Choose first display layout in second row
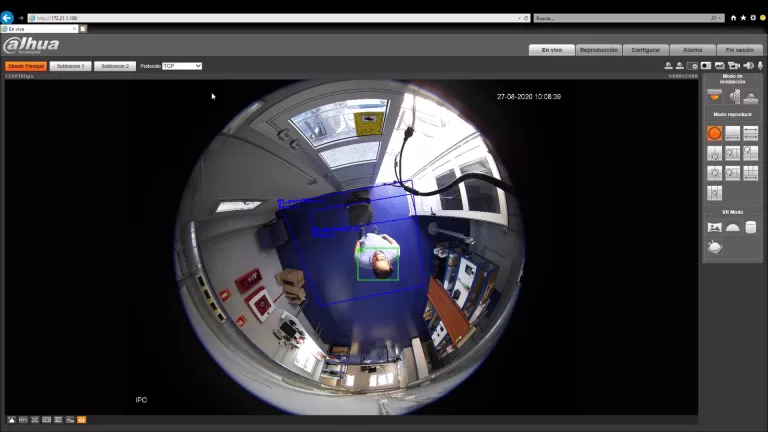Screen dimensions: 768x432 pos(715,153)
